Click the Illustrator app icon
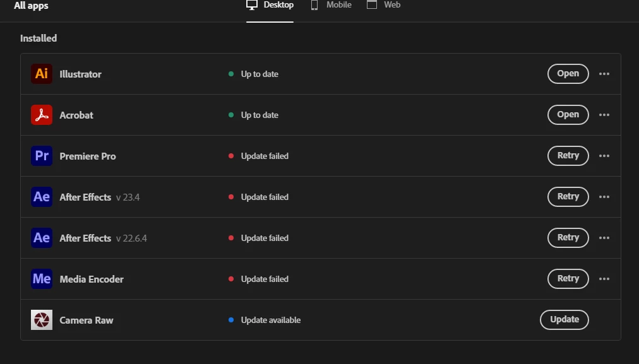 coord(42,74)
